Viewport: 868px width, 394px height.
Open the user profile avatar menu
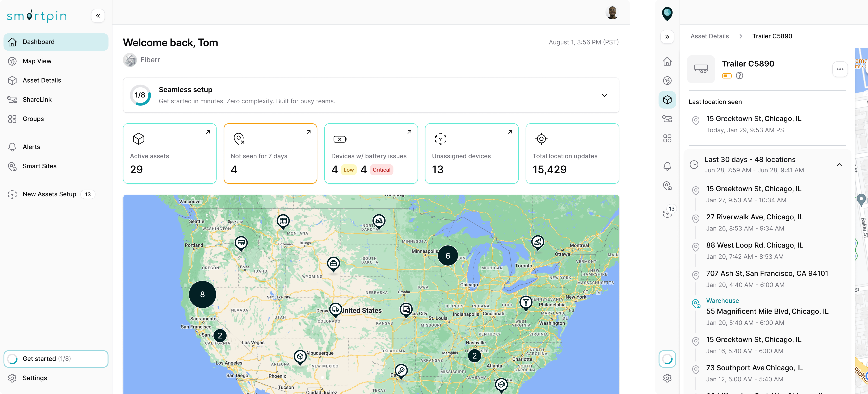coord(612,13)
